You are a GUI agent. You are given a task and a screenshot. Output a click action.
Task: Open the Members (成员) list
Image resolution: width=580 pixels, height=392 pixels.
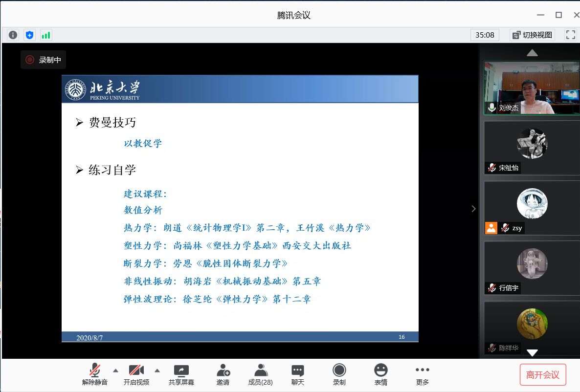(260, 375)
